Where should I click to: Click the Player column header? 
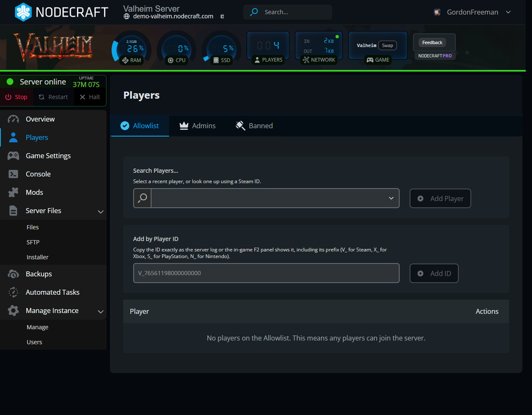coord(139,311)
